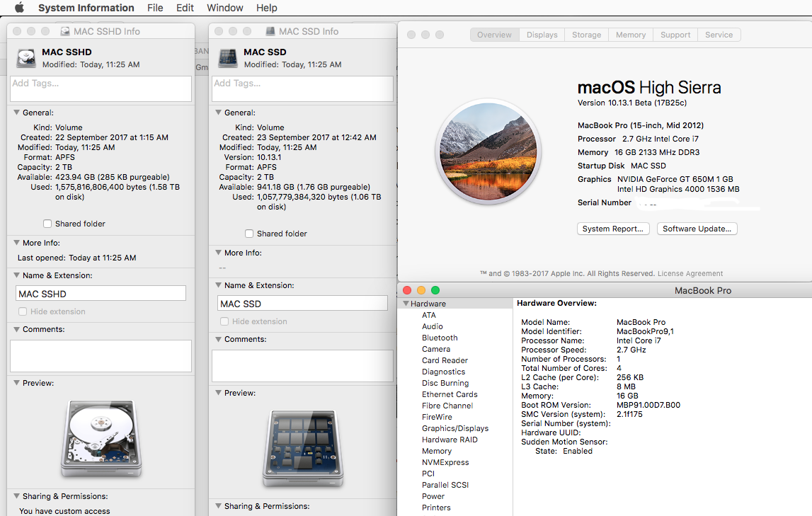Screen dimensions: 812x516
Task: Collapse General section in MAC SSD Info
Action: coord(219,113)
